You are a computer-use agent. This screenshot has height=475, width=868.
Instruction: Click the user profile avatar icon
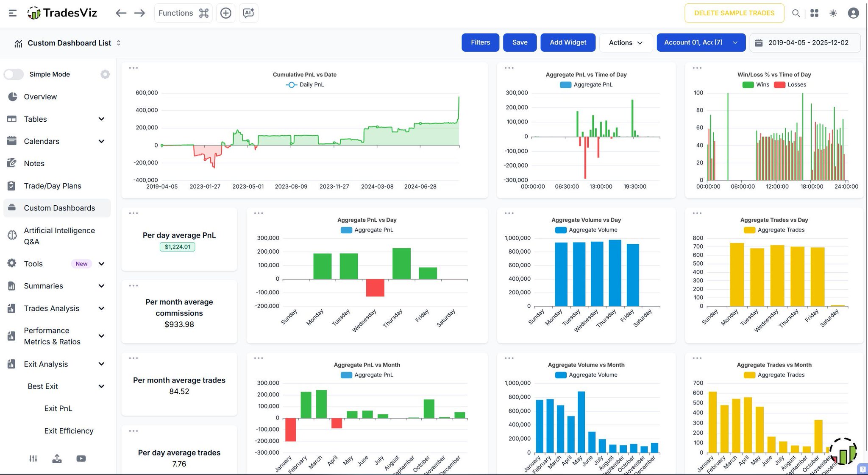853,13
